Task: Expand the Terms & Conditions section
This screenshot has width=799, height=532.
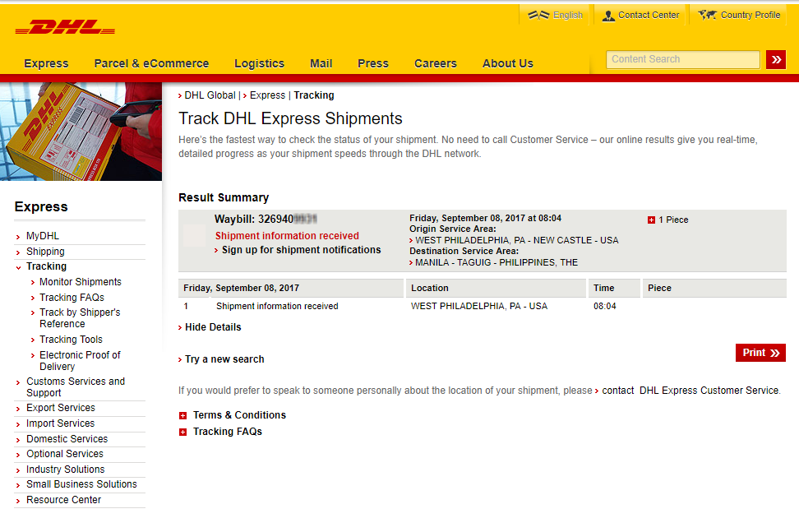Action: [183, 416]
